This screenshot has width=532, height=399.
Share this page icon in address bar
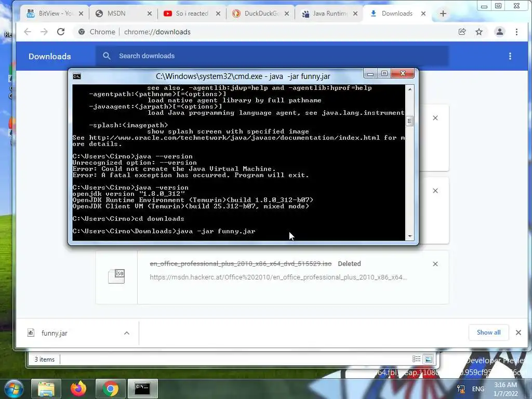pos(462,32)
